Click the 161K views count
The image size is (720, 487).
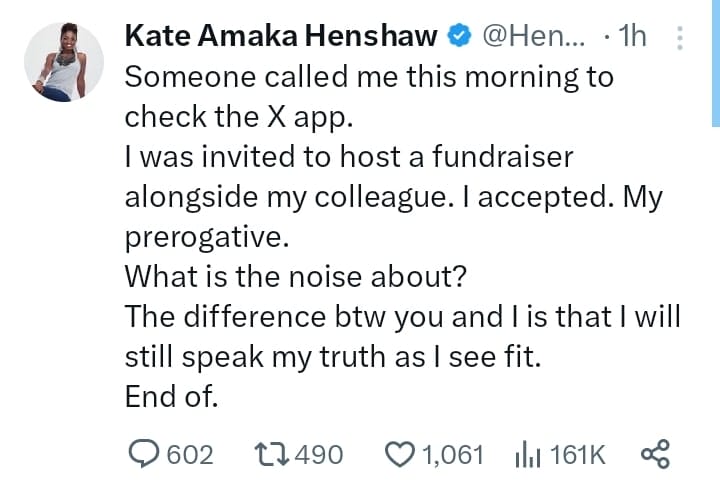578,455
